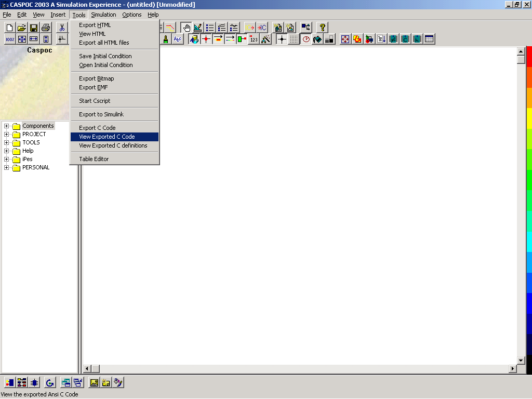Click the red four-arrow target icon
This screenshot has width=532, height=399.
(x=345, y=39)
